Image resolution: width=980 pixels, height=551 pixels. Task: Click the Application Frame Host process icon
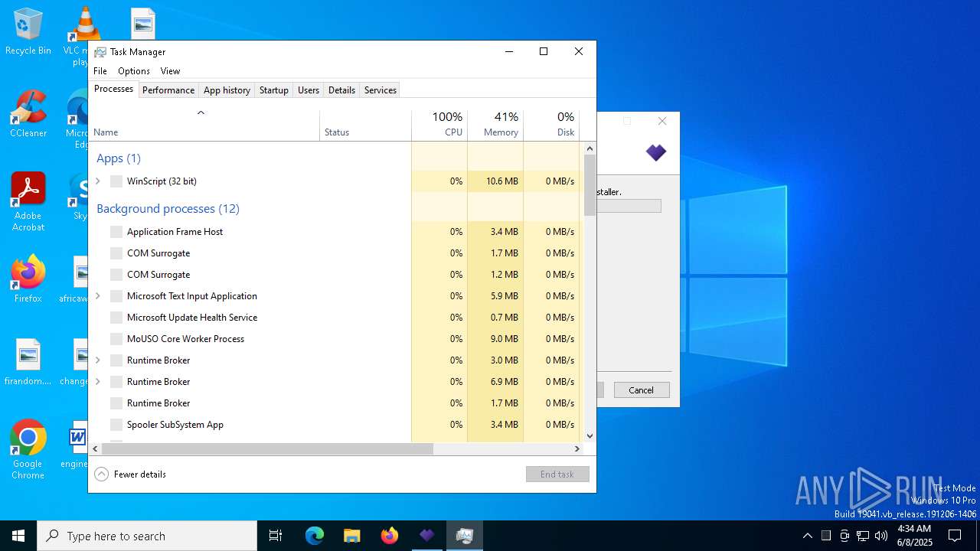[x=116, y=232]
